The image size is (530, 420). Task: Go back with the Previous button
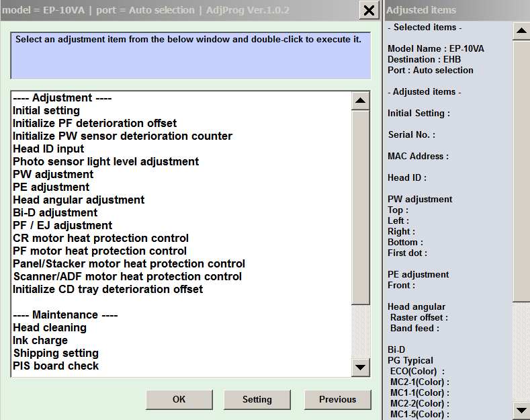click(337, 399)
